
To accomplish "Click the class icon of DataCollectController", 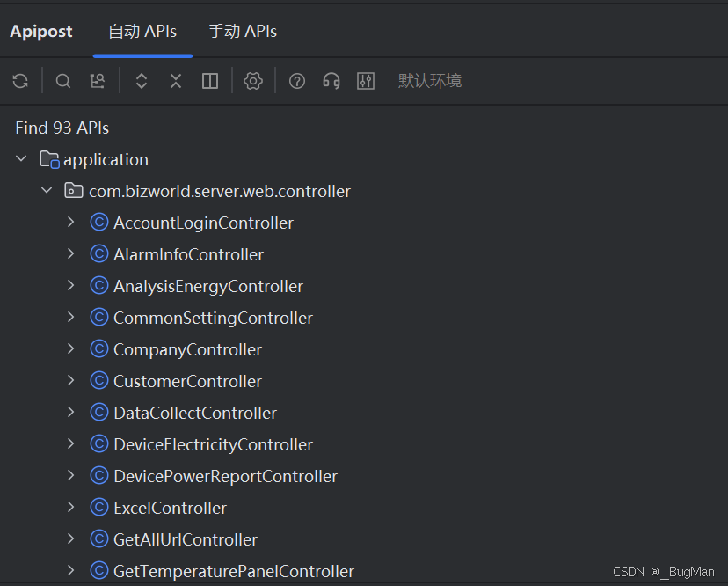I will [98, 412].
